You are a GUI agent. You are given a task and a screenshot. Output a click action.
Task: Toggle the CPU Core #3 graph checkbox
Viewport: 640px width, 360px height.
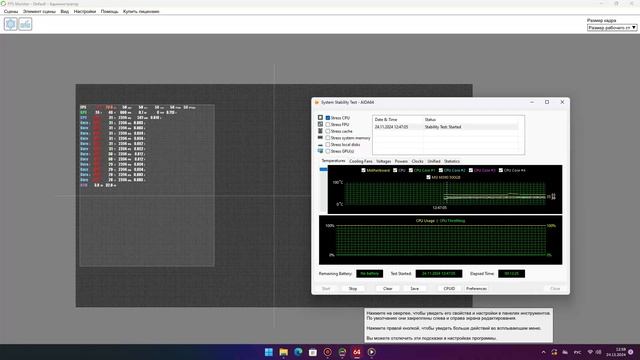click(x=471, y=170)
